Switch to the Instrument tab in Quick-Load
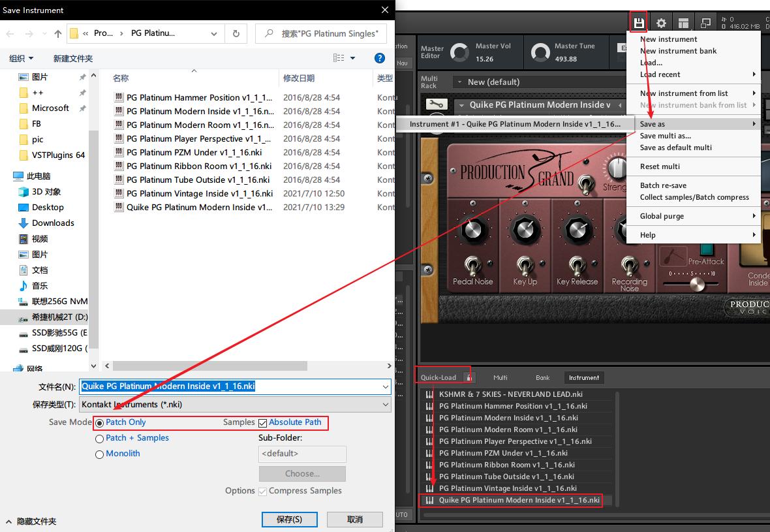 (x=583, y=377)
